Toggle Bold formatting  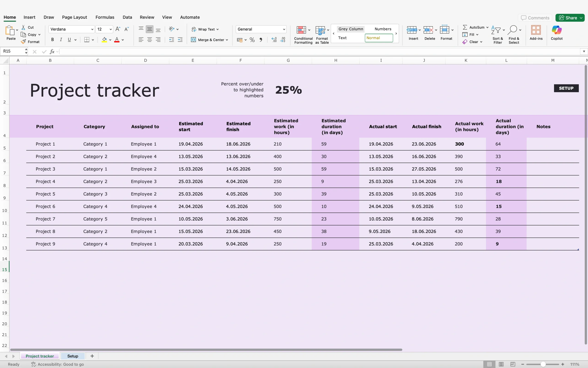[x=52, y=40]
